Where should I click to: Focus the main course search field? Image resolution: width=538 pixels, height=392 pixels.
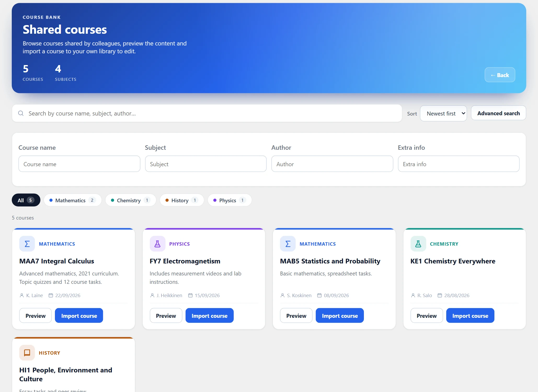207,113
